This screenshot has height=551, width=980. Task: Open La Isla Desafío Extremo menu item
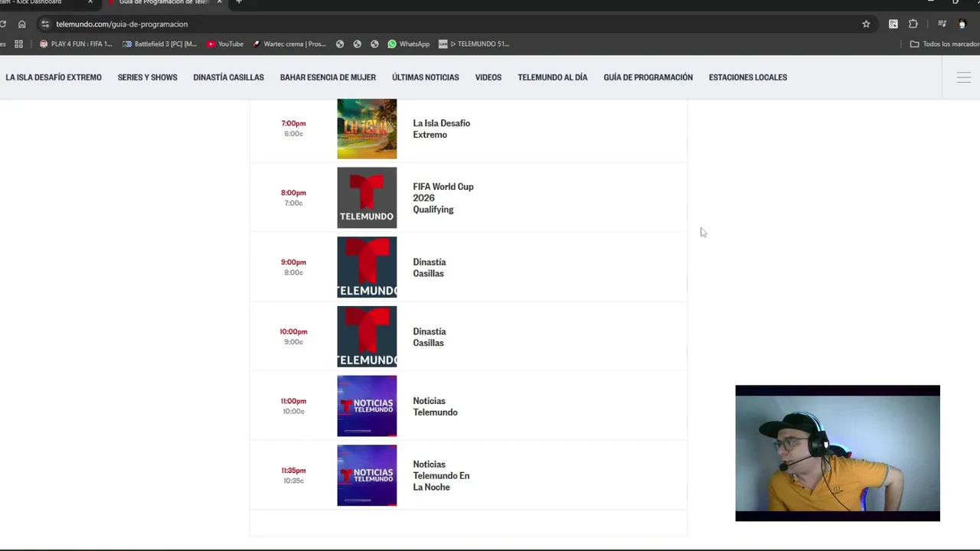click(x=54, y=77)
